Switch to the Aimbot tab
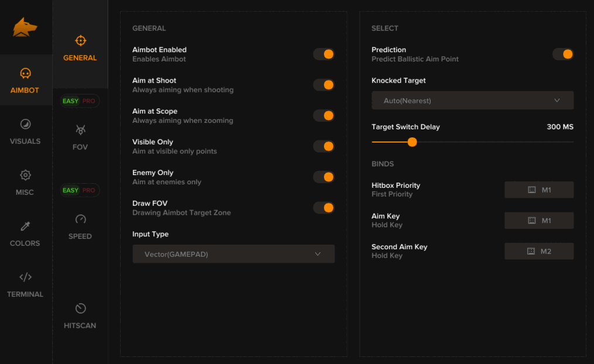594x364 pixels. [25, 80]
